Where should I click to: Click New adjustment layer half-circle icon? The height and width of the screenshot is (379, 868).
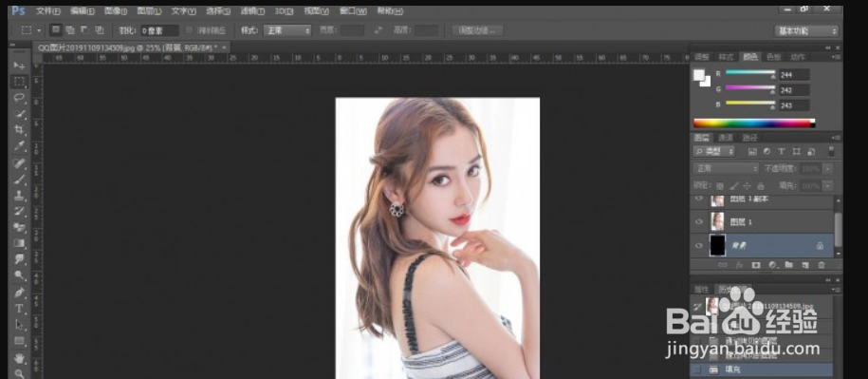772,265
